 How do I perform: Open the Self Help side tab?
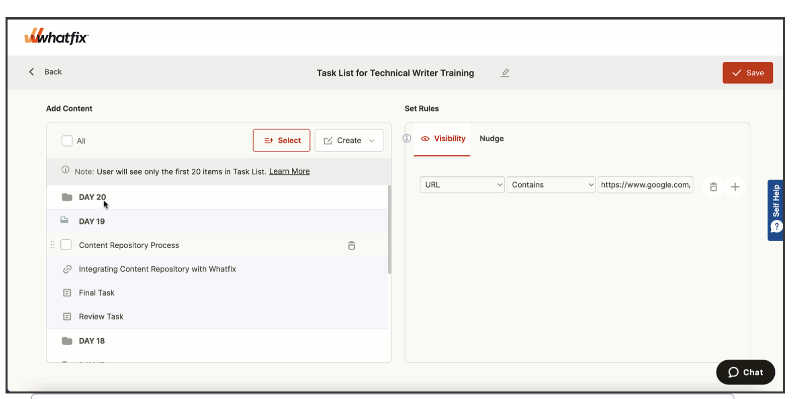[x=776, y=210]
